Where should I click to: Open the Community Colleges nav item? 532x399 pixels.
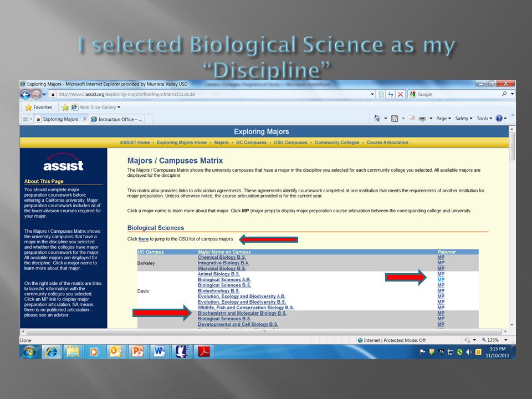coord(337,142)
